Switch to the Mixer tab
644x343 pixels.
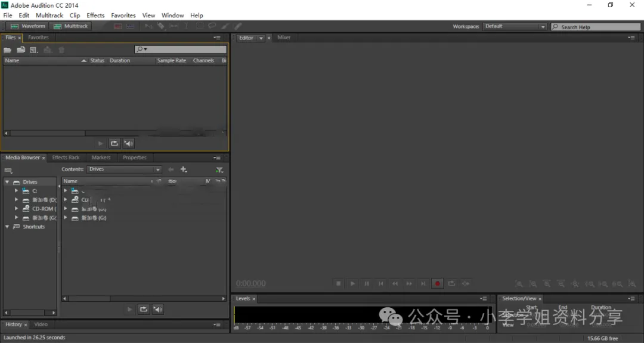coord(284,38)
